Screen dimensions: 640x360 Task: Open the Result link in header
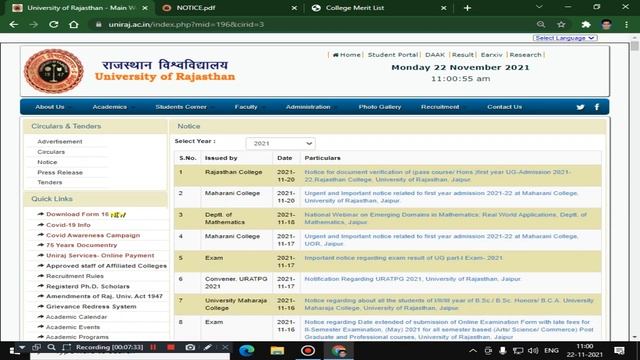click(x=462, y=55)
